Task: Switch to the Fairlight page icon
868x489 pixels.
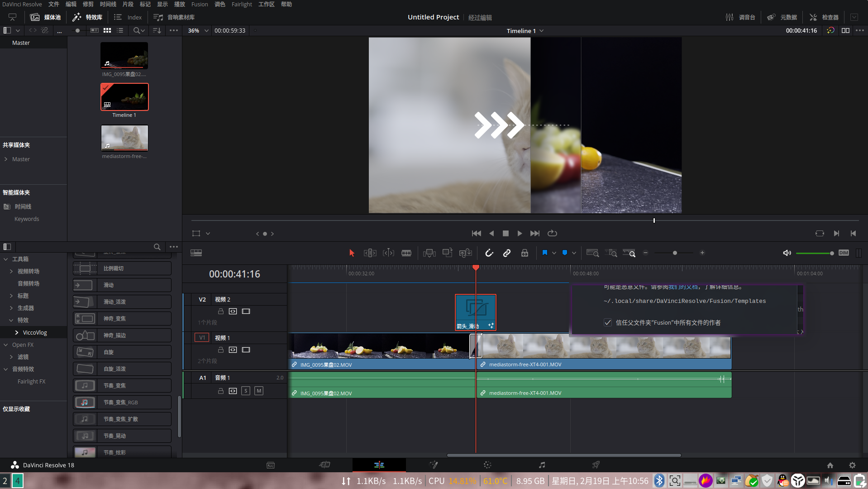Action: click(542, 465)
